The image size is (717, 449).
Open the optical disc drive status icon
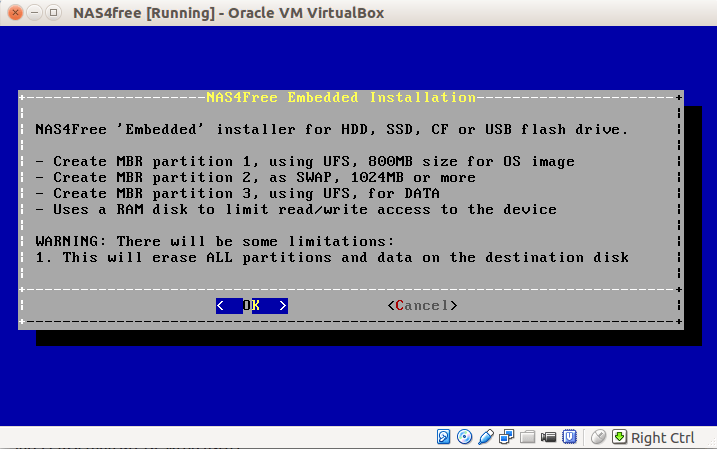pos(464,437)
